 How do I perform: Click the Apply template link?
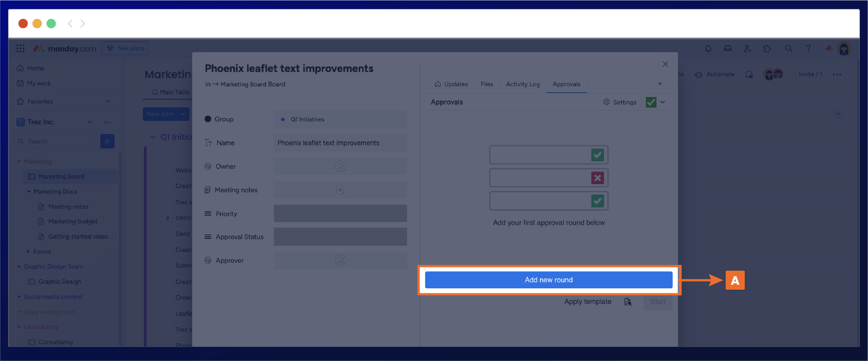pos(587,302)
